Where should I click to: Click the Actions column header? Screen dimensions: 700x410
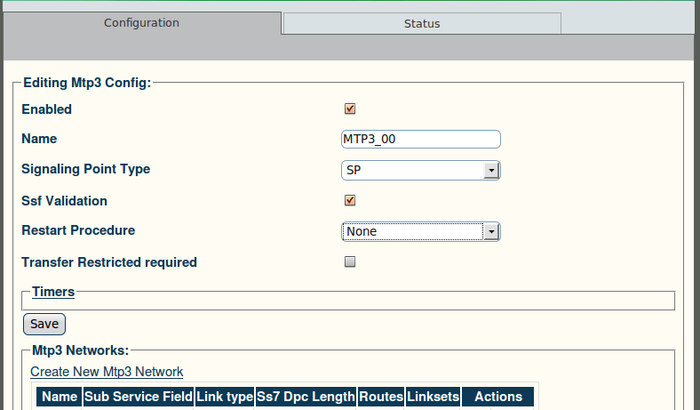coord(498,397)
